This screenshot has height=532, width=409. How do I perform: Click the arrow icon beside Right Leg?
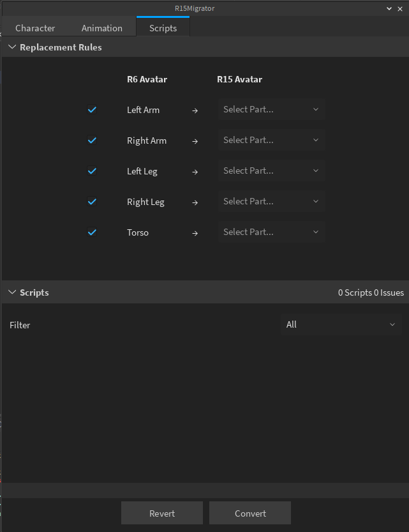pos(195,202)
